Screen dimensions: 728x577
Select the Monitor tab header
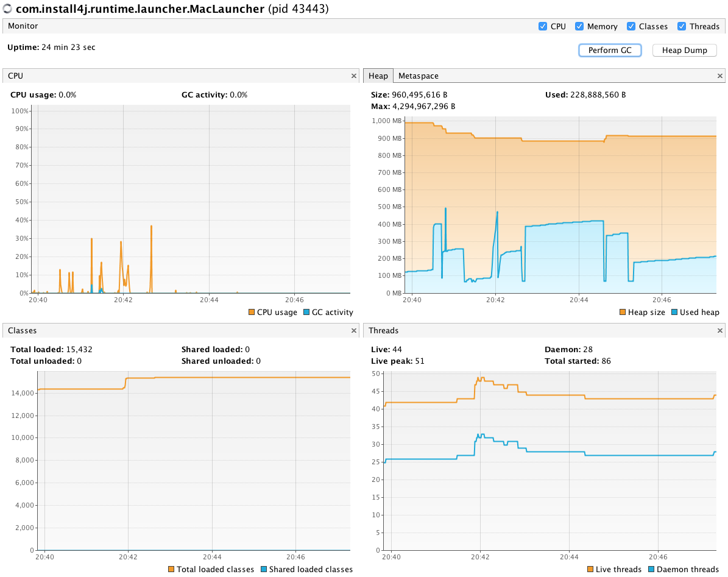(23, 26)
